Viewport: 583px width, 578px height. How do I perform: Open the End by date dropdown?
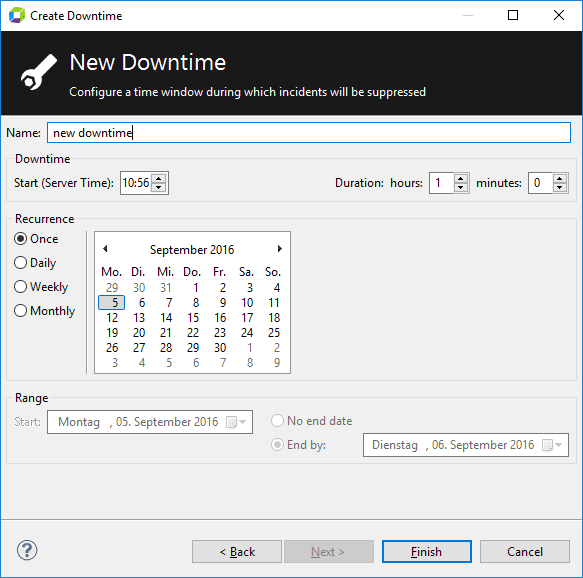pos(558,445)
